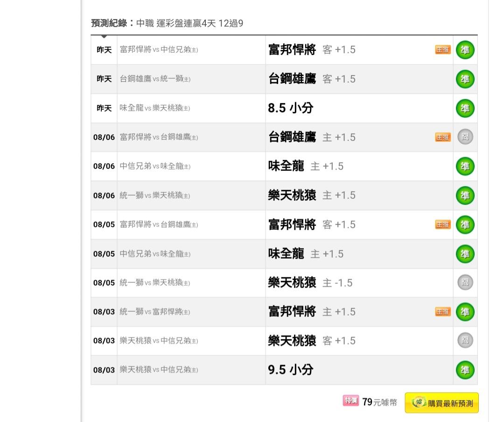Click the 08/05 中信兄弟 vs 味全龍 matchup
This screenshot has height=422, width=504.
tap(155, 254)
